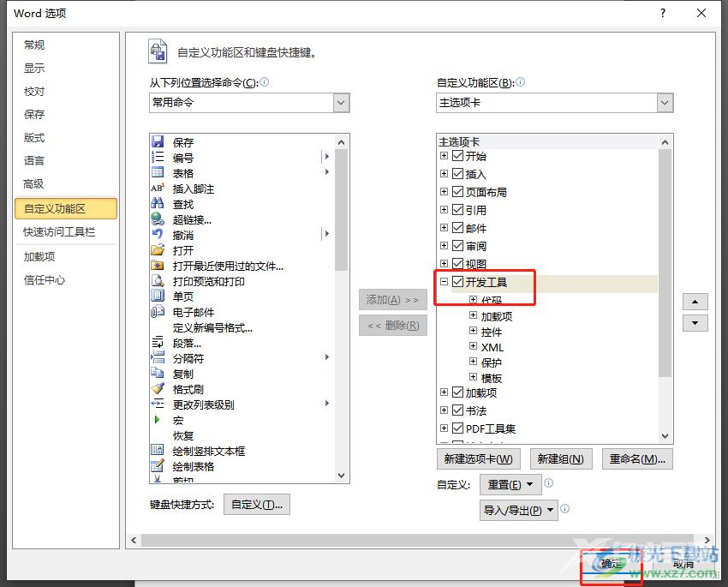728x587 pixels.
Task: Click info icon next to 重置 button
Action: tap(548, 483)
